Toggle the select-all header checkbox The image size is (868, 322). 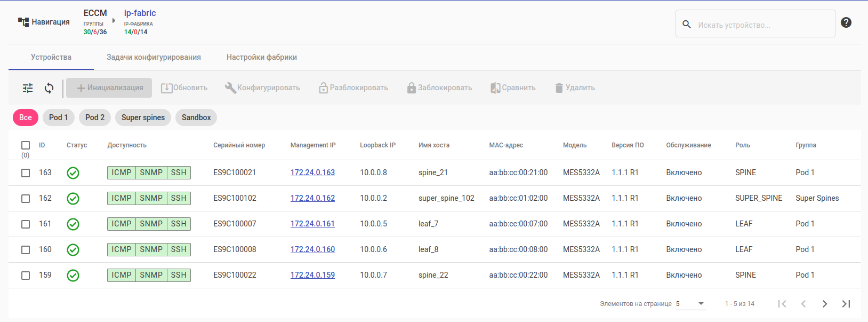pos(26,145)
